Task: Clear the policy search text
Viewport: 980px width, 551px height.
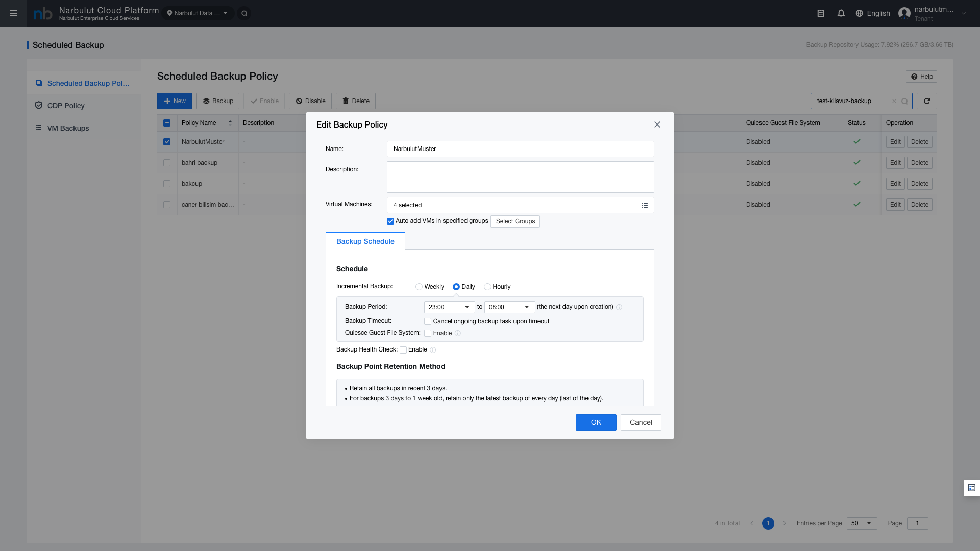Action: (894, 101)
